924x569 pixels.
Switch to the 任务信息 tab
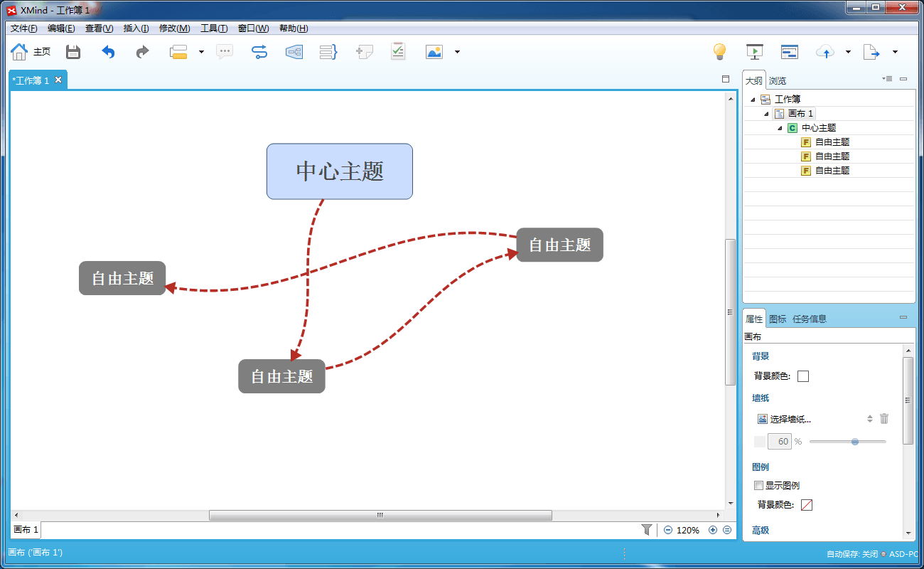point(810,319)
